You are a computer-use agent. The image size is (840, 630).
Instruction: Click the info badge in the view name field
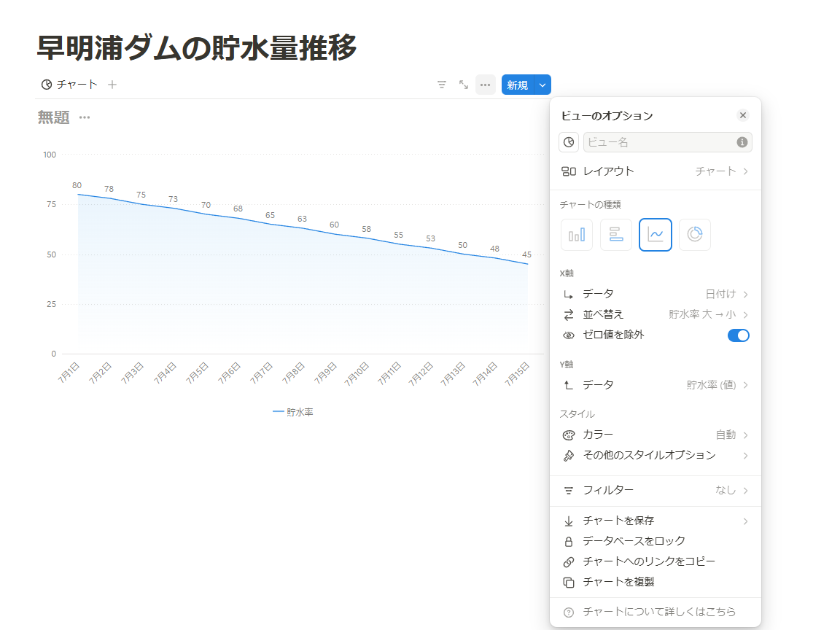pos(743,141)
